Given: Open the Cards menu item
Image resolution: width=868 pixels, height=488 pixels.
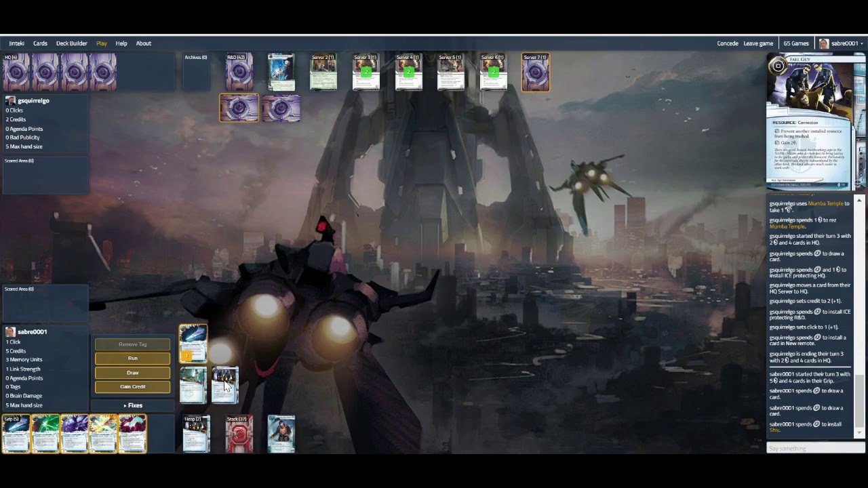Looking at the screenshot, I should [40, 43].
